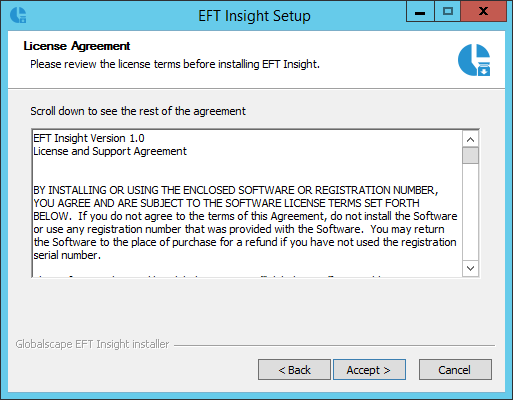This screenshot has width=513, height=400.
Task: Click the EFT Insight title bar icon
Action: [18, 15]
